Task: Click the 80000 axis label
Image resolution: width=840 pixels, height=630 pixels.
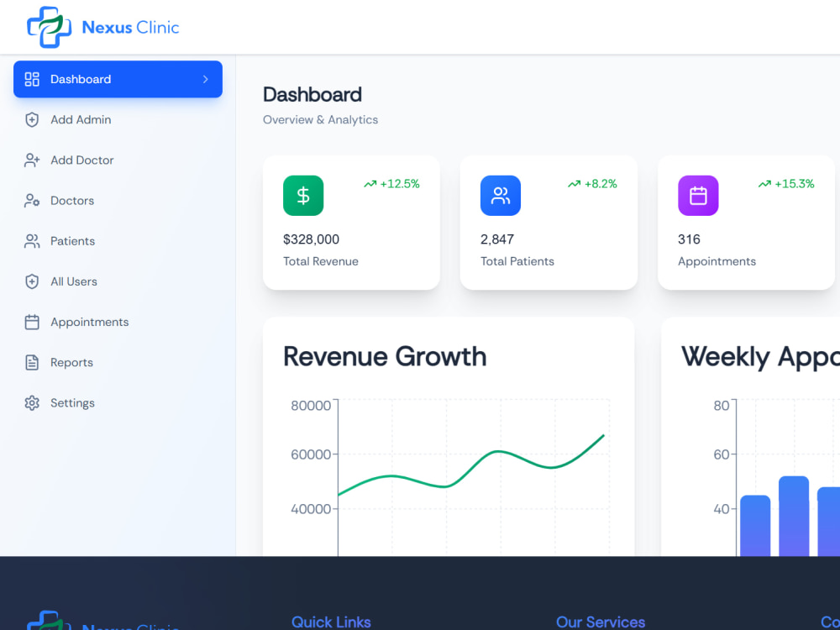Action: tap(311, 406)
